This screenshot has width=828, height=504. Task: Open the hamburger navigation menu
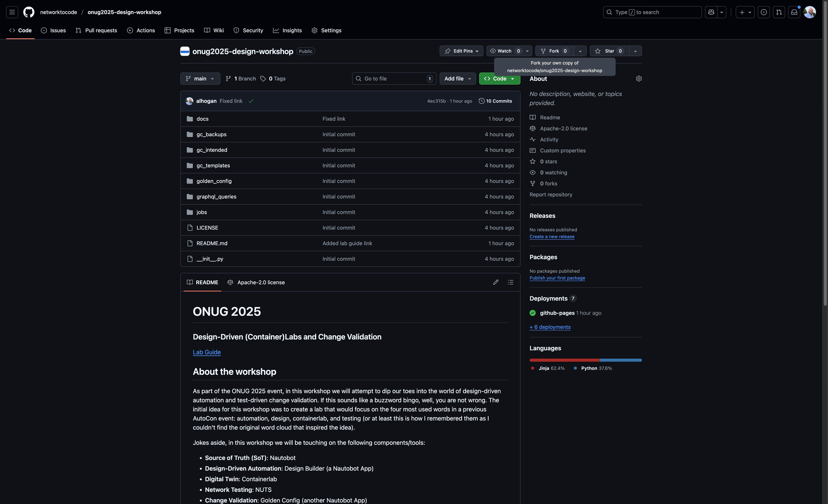(x=12, y=12)
